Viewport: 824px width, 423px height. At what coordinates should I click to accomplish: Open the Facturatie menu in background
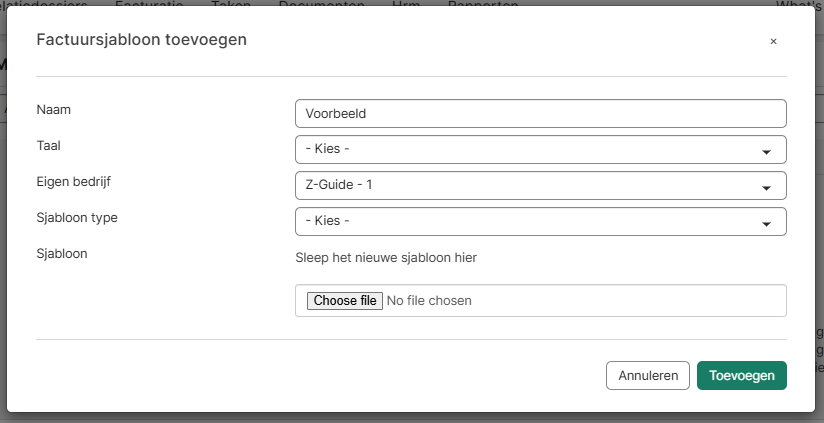[149, 4]
